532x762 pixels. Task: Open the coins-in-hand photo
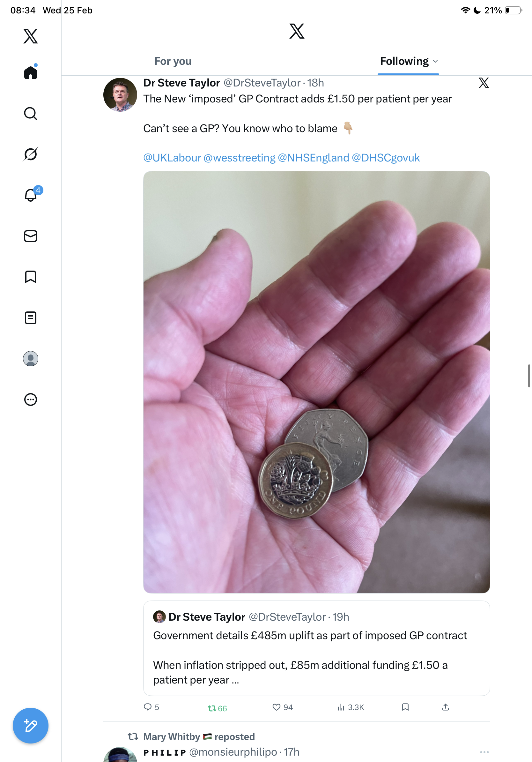(316, 382)
